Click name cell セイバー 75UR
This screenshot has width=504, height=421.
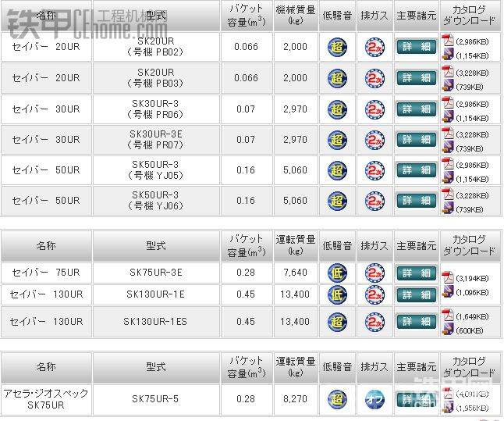pos(46,273)
